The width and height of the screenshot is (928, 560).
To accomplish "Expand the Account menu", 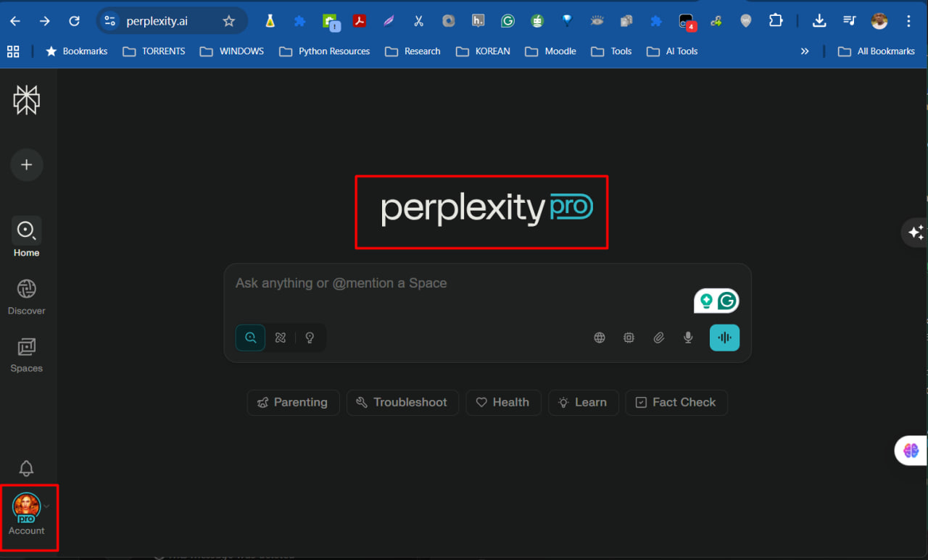I will pos(28,514).
